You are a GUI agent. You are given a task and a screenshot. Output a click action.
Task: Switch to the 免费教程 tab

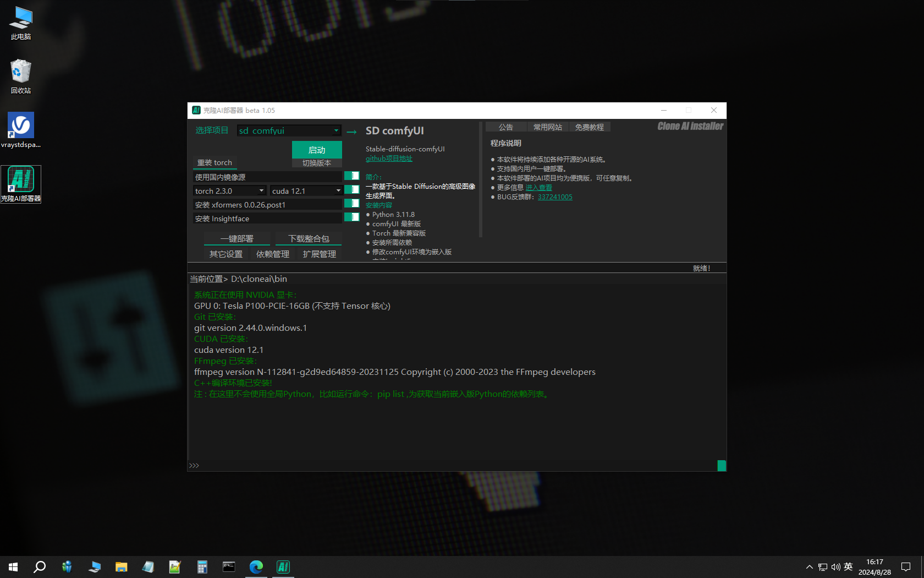click(x=590, y=127)
